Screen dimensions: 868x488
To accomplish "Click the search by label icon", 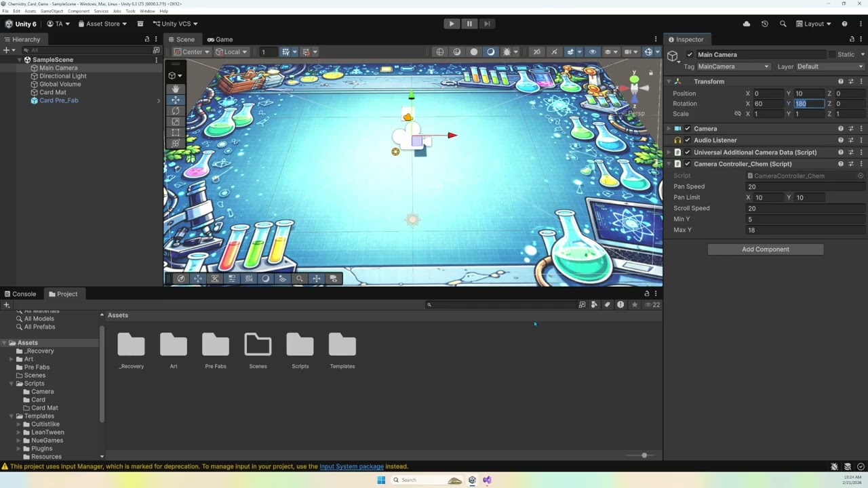I will pos(608,305).
